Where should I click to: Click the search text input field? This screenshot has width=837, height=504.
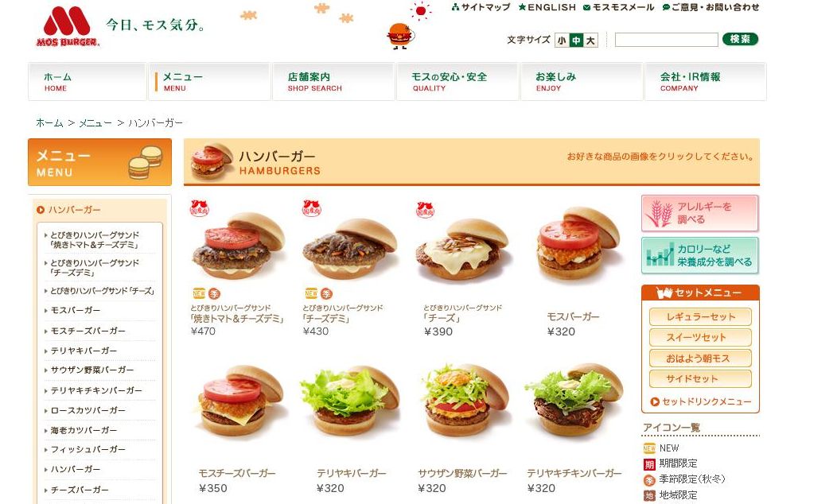[x=666, y=40]
